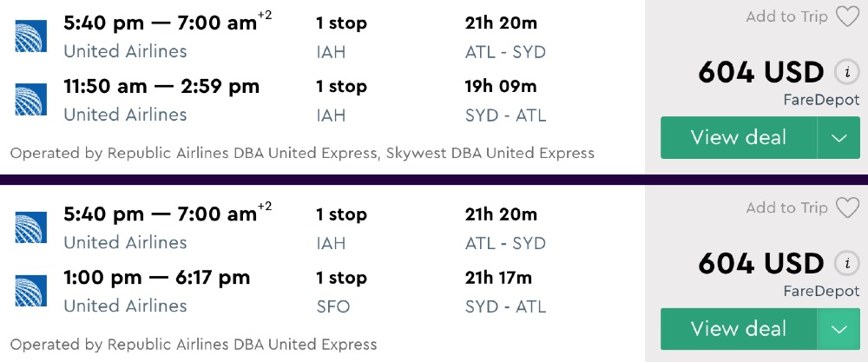This screenshot has width=868, height=362.
Task: Click United logo beside 1:00 pm flight
Action: click(30, 290)
